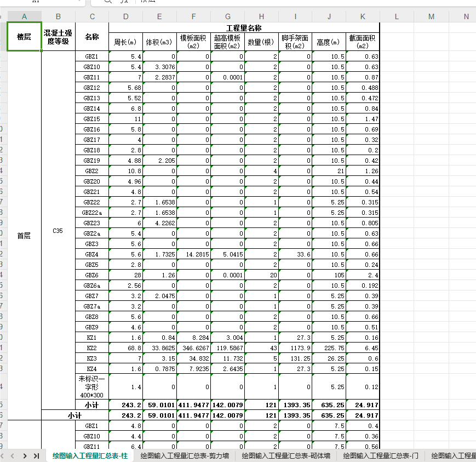476x462 pixels.
Task: Click the formwork area value 14.2815
Action: [193, 254]
